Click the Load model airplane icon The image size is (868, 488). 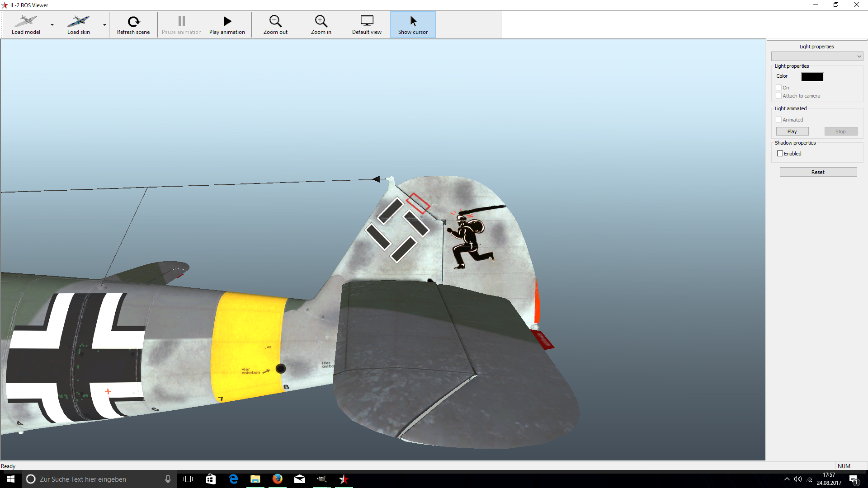[x=26, y=21]
